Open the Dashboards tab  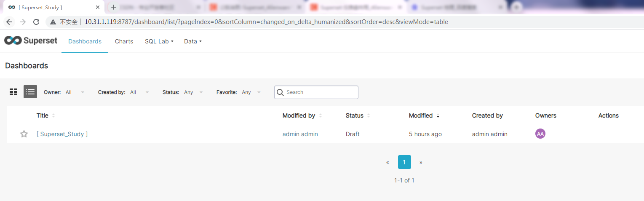[85, 41]
